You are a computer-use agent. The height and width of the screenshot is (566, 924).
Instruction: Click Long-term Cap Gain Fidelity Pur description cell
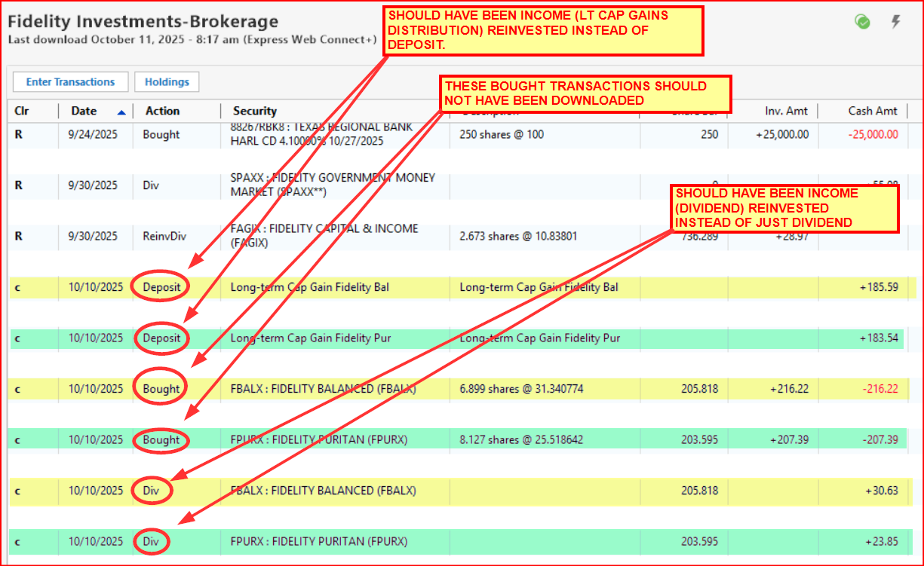point(540,338)
